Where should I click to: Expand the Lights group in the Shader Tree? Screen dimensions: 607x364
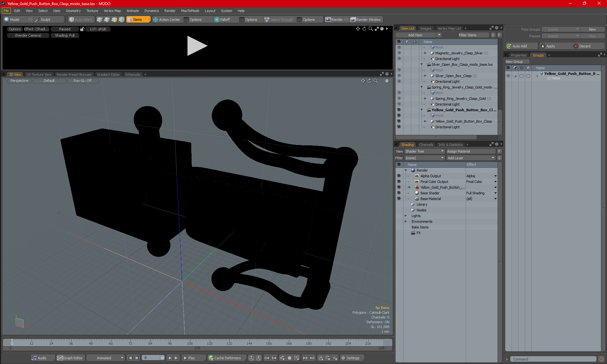point(406,216)
